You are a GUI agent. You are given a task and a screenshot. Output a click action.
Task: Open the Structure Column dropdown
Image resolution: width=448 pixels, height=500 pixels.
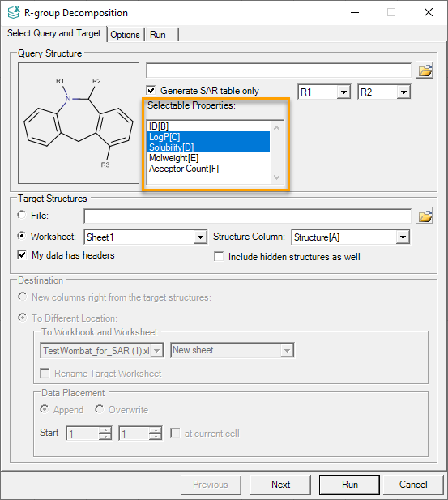[x=403, y=237]
